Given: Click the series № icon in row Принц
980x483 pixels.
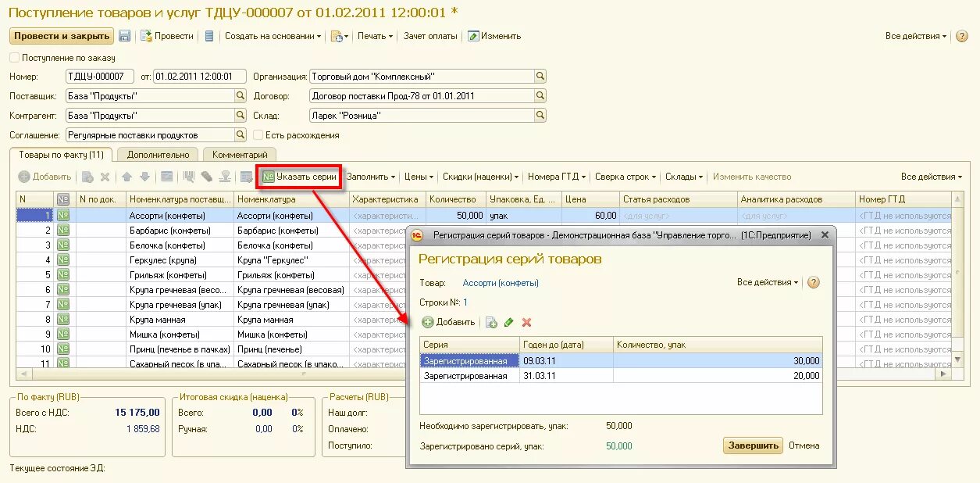Looking at the screenshot, I should click(63, 349).
